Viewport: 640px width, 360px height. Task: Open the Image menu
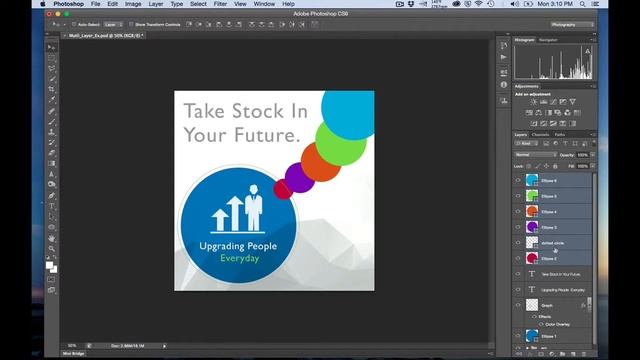[133, 4]
